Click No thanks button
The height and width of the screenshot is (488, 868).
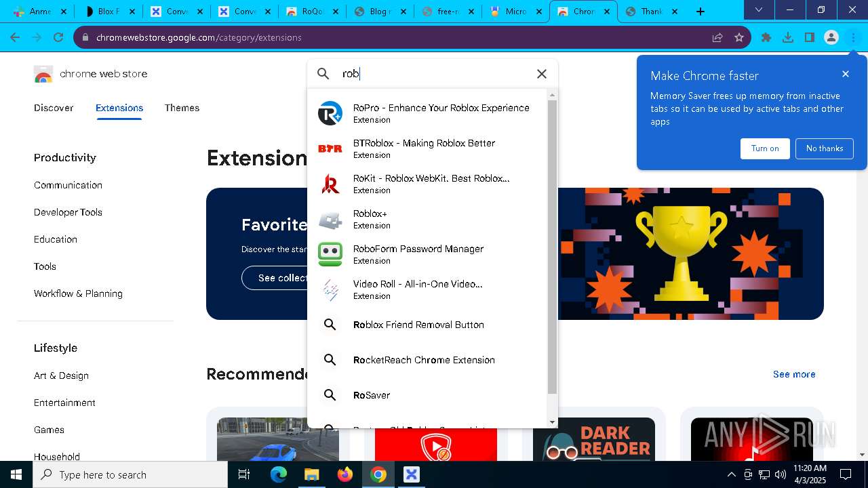point(825,148)
